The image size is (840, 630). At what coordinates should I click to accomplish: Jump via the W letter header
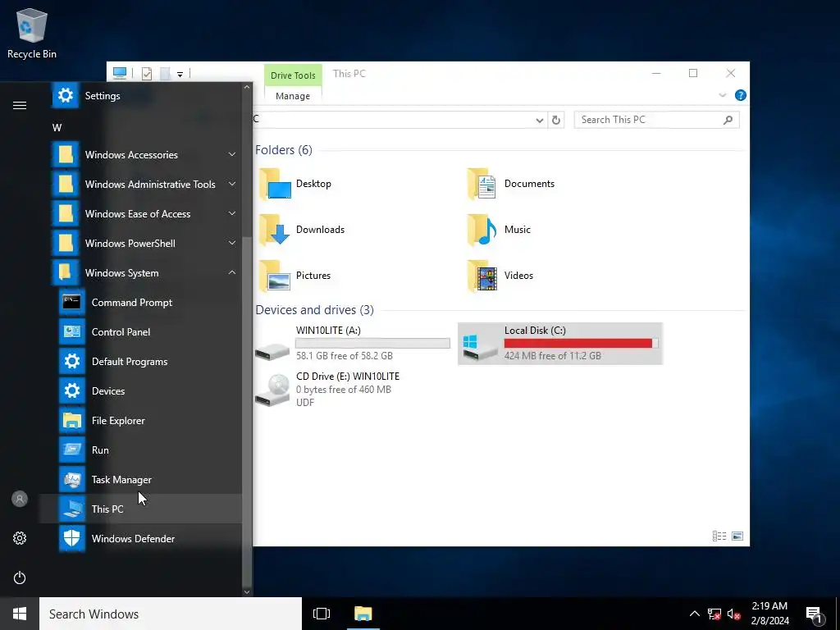(x=57, y=128)
